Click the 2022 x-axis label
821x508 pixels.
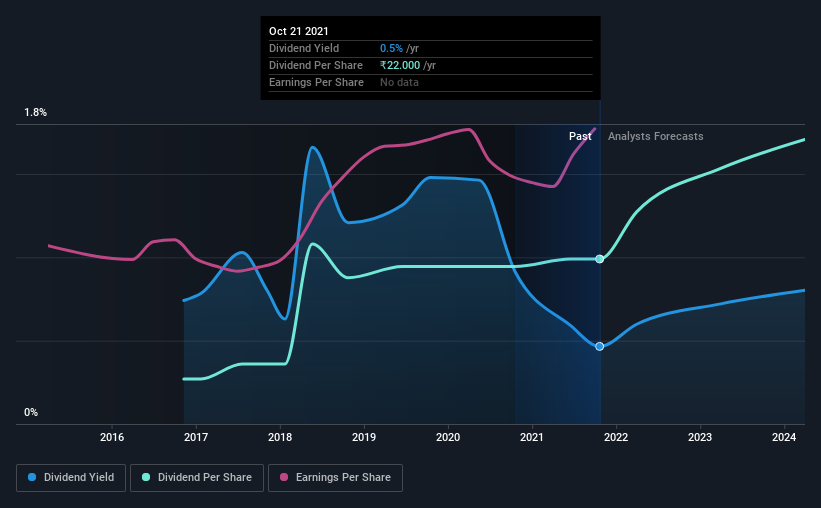(616, 437)
